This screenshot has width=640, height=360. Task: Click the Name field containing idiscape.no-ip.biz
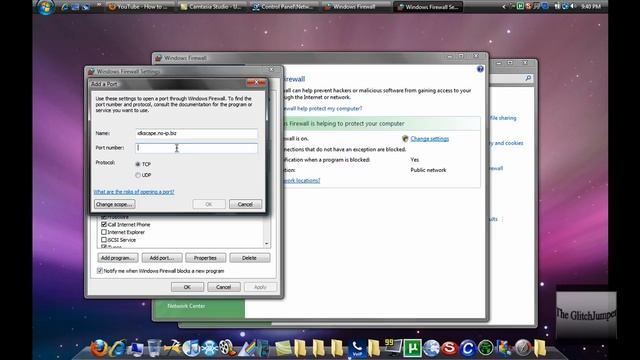(196, 133)
